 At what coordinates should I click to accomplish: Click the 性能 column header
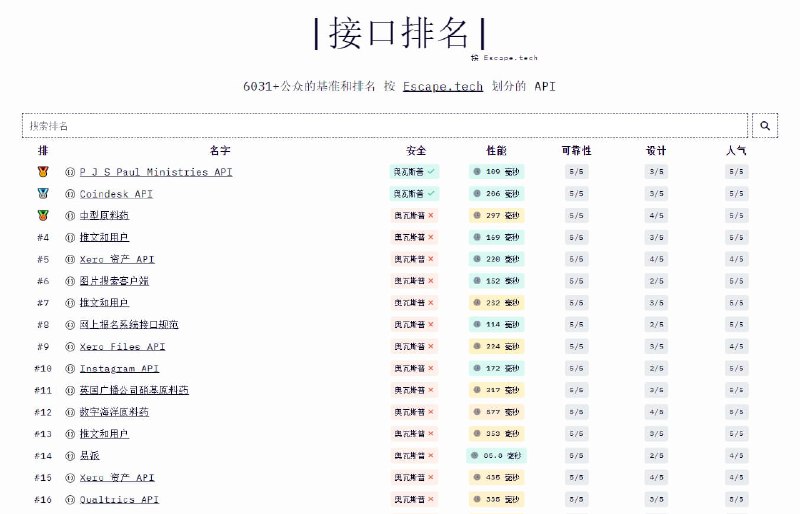tap(496, 151)
